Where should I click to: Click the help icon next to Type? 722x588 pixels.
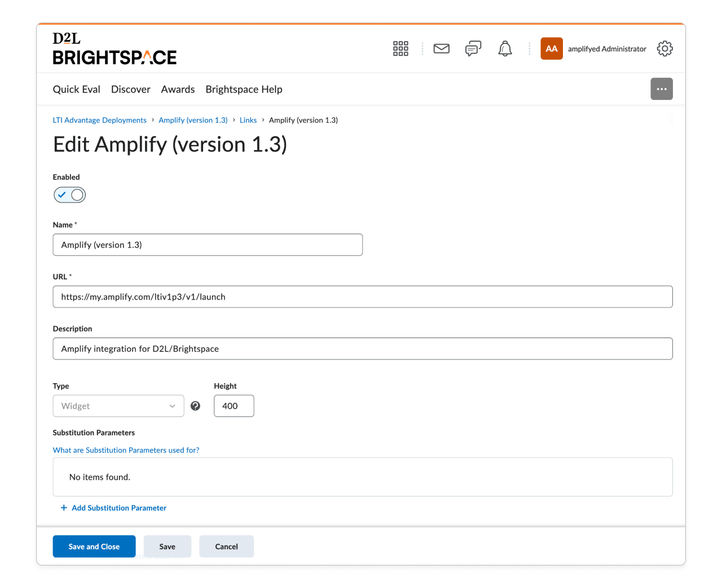[x=195, y=406]
